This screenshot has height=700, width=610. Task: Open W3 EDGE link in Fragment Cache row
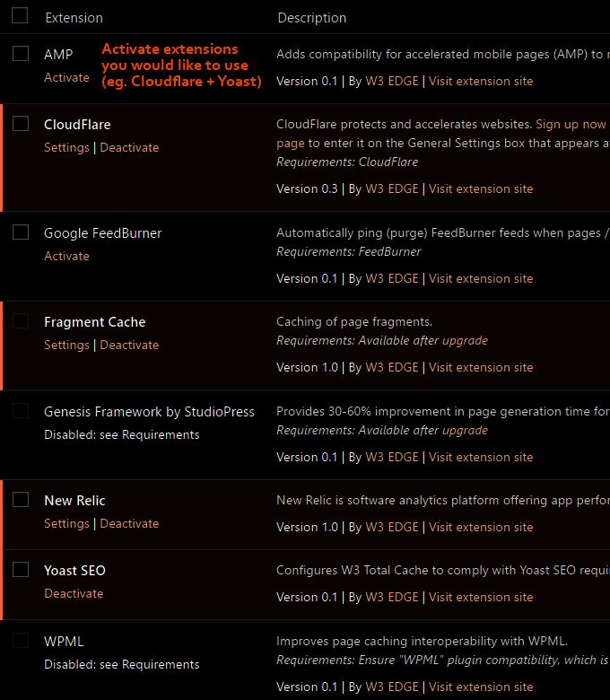(392, 367)
